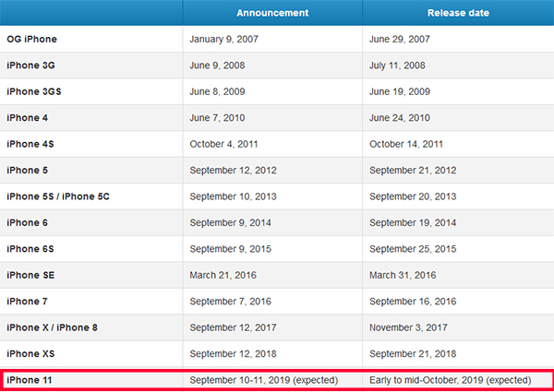Image resolution: width=554 pixels, height=392 pixels.
Task: Select the OG iPhone row label
Action: (33, 40)
